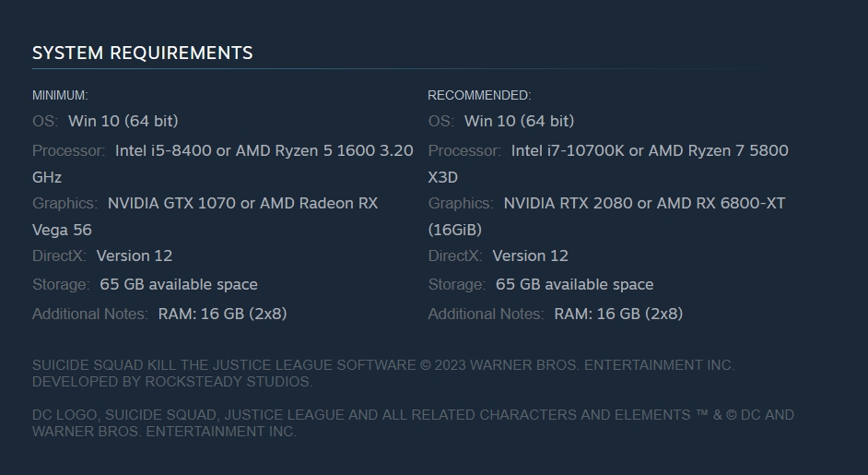Viewport: 868px width, 475px height.
Task: Click the RECOMMENDED column label
Action: click(479, 95)
